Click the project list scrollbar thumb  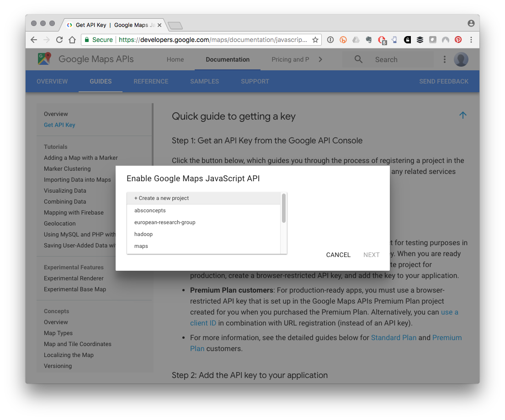pyautogui.click(x=284, y=208)
